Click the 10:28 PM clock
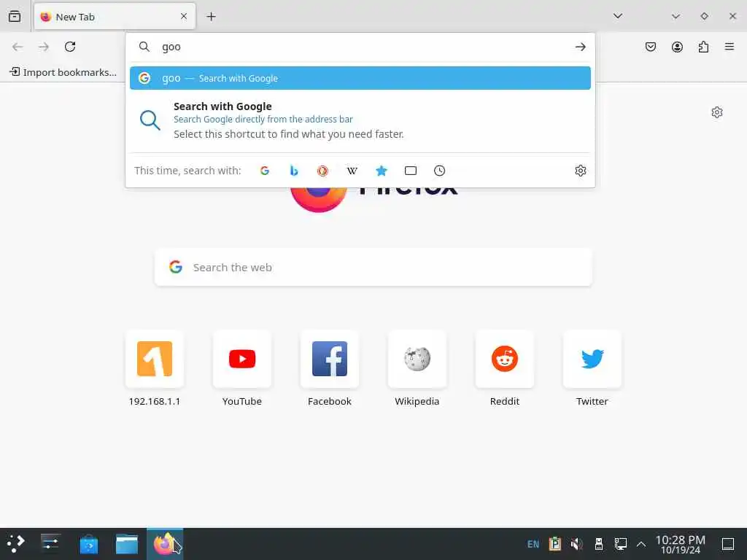This screenshot has height=560, width=747. [681, 544]
